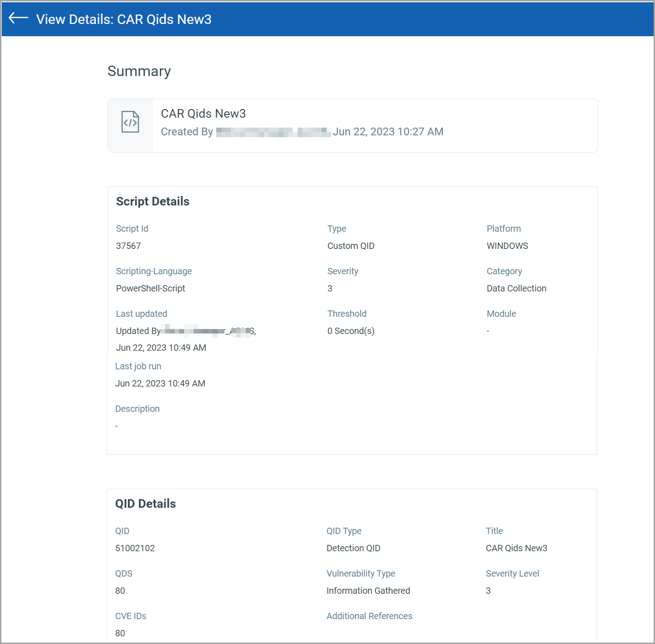Screen dimensions: 655x644
Task: Click the QID Details section heading
Action: pyautogui.click(x=145, y=504)
